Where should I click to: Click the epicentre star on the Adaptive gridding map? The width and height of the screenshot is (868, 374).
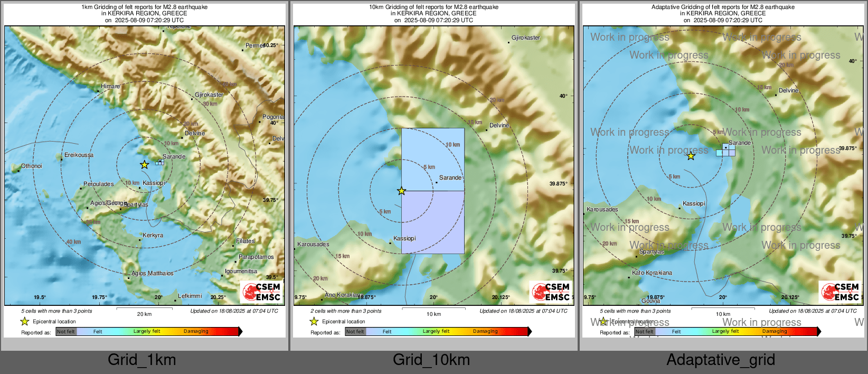pos(691,156)
